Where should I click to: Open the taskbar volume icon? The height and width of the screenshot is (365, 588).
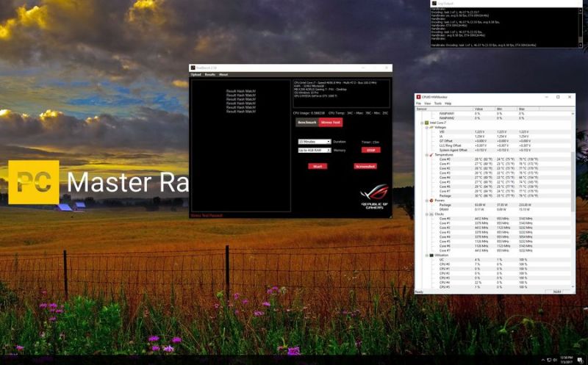(x=555, y=360)
